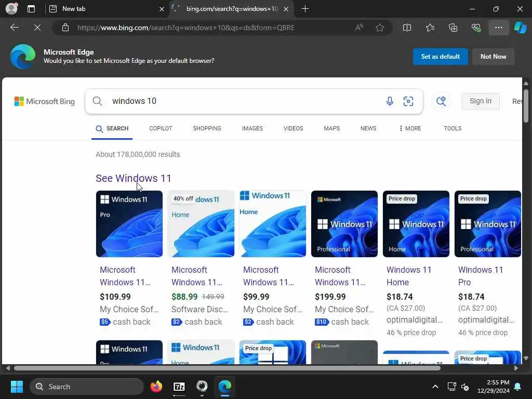
Task: Open the Favorites list icon
Action: pos(430,28)
